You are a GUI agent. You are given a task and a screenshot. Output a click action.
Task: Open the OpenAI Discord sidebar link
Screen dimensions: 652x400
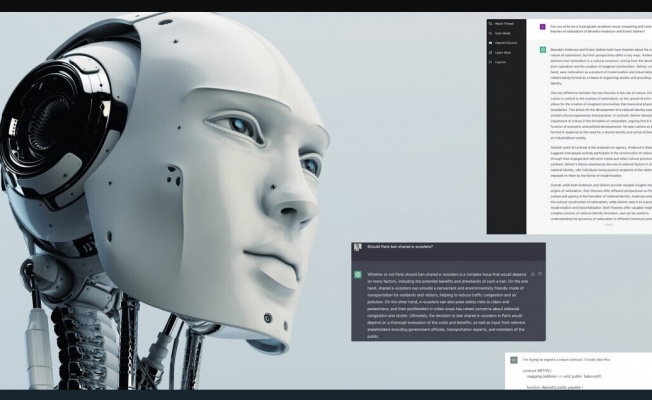tap(503, 43)
